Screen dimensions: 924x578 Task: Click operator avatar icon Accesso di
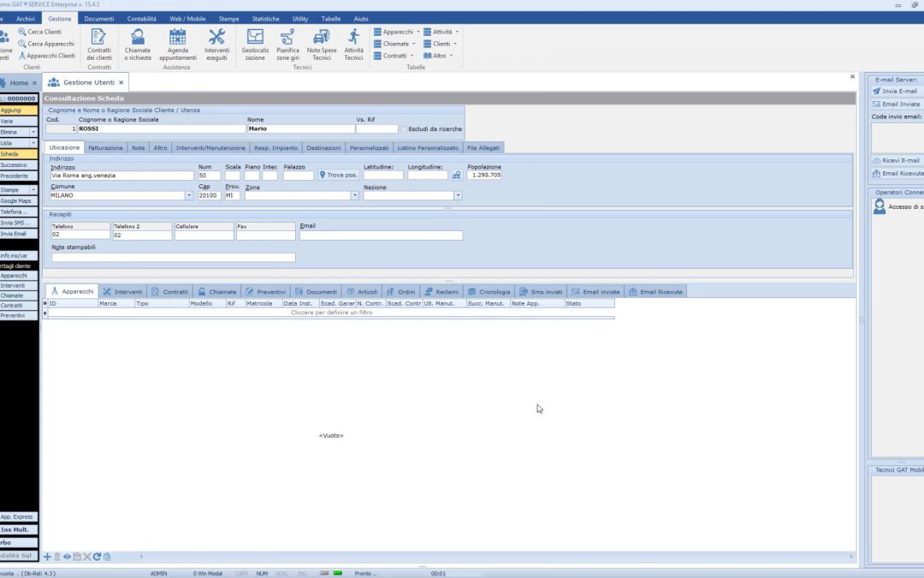pyautogui.click(x=880, y=206)
